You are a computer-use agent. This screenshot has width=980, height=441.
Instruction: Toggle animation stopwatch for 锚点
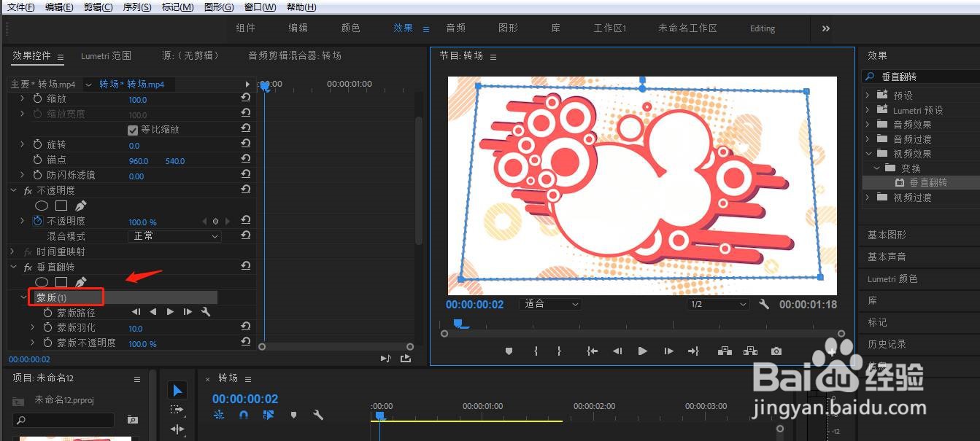[38, 160]
